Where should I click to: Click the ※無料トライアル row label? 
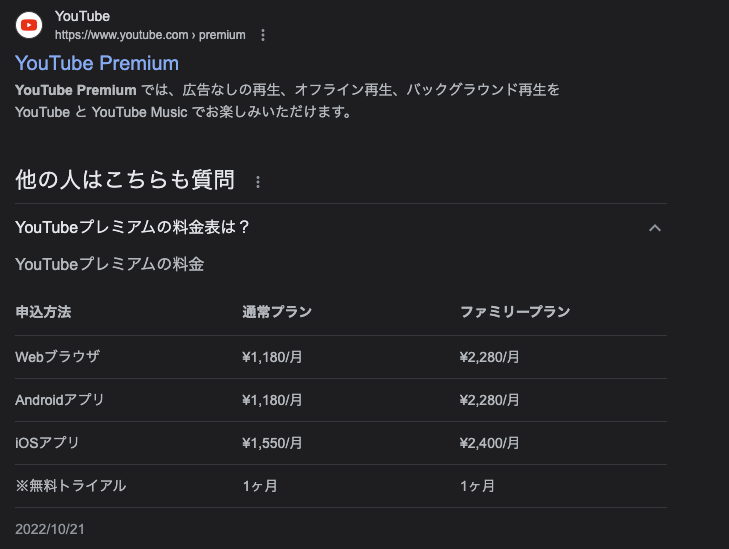click(71, 486)
